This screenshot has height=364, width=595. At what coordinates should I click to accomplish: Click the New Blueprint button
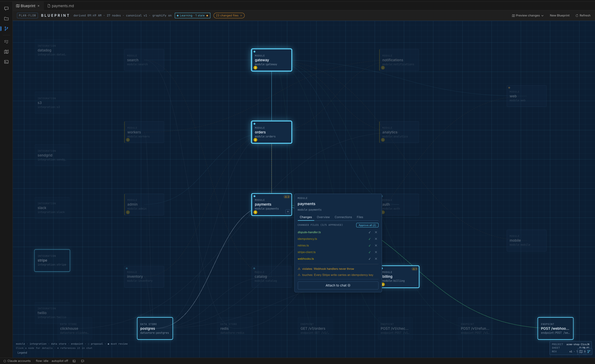[560, 15]
